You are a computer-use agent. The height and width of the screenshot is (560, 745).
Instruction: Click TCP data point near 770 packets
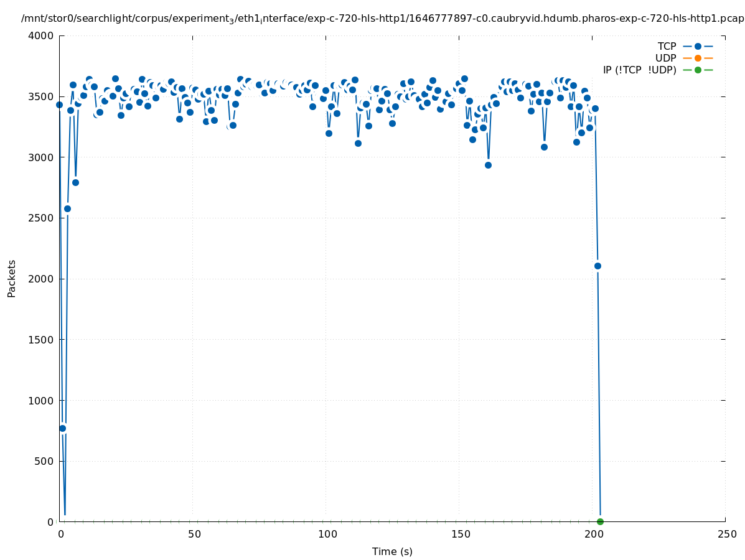pos(62,428)
